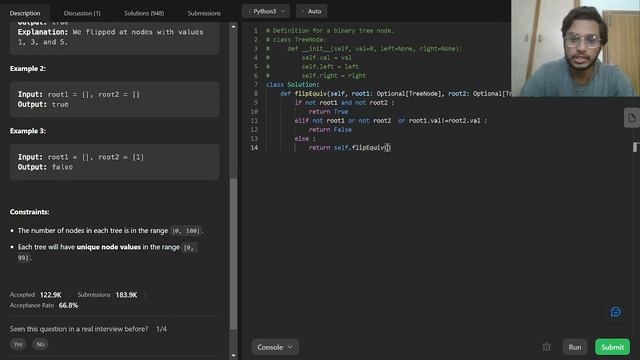Click the Example 2 input code block
Screen dimensions: 640x360
[x=114, y=99]
